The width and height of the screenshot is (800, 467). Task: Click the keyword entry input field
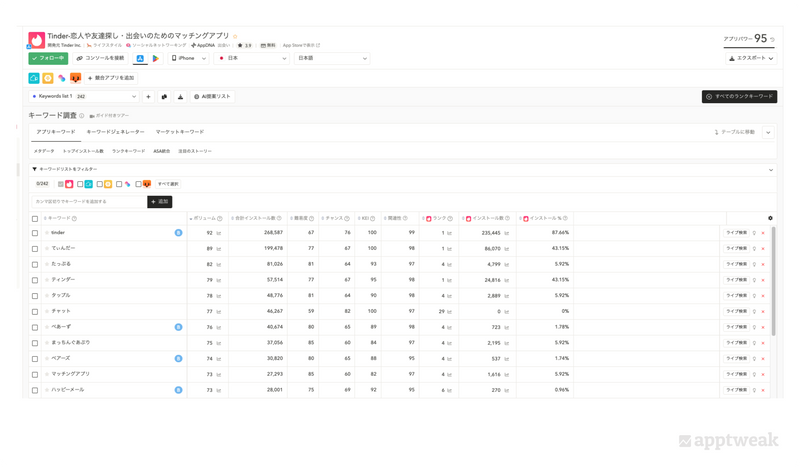[90, 202]
